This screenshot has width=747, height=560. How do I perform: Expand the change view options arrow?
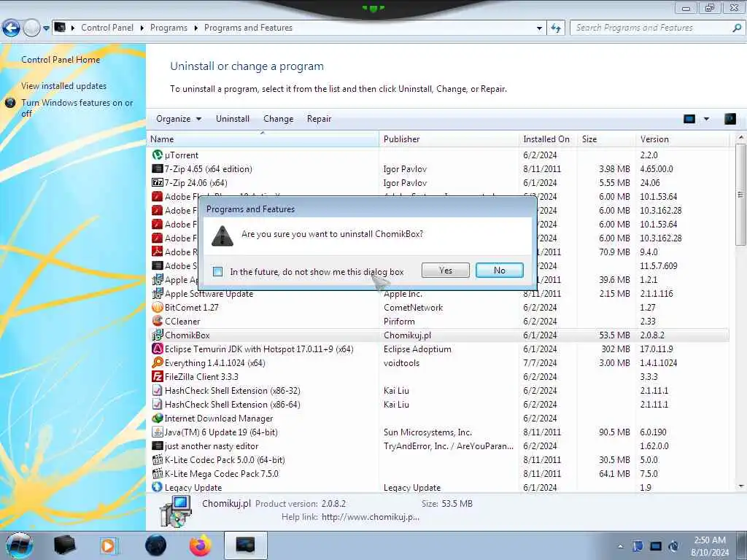point(706,119)
